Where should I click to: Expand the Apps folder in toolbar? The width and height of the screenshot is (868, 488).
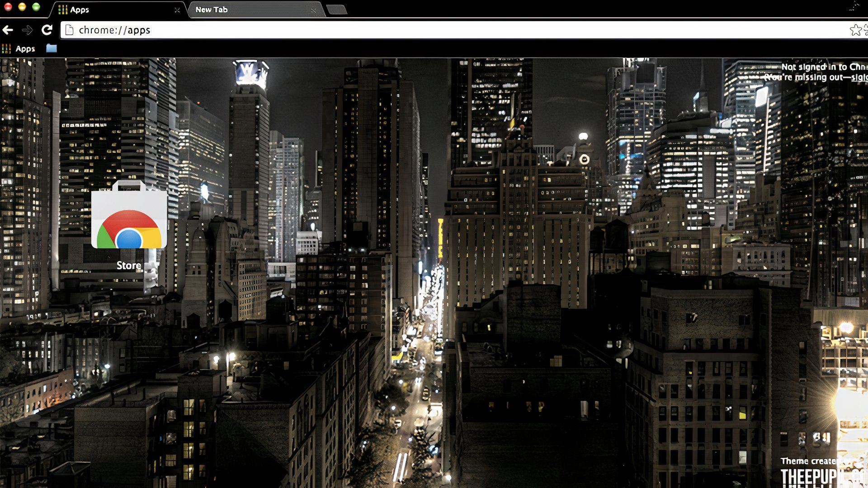click(x=52, y=49)
